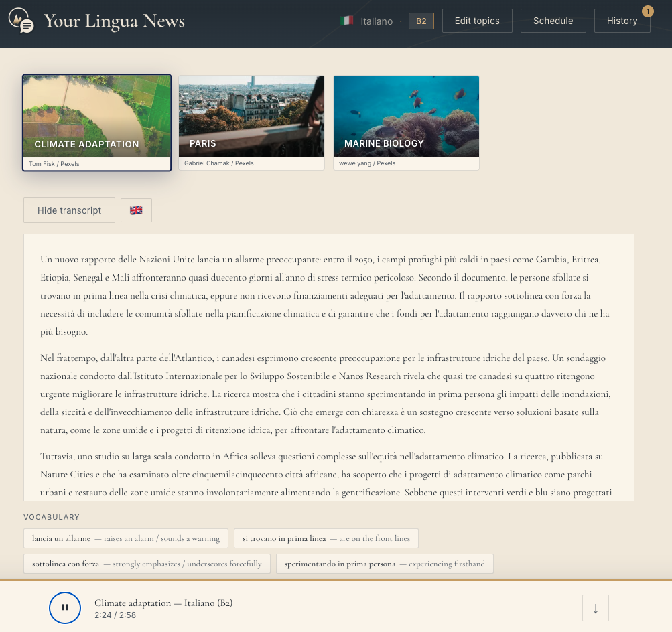
Task: Open the B2 level selector
Action: (x=421, y=21)
